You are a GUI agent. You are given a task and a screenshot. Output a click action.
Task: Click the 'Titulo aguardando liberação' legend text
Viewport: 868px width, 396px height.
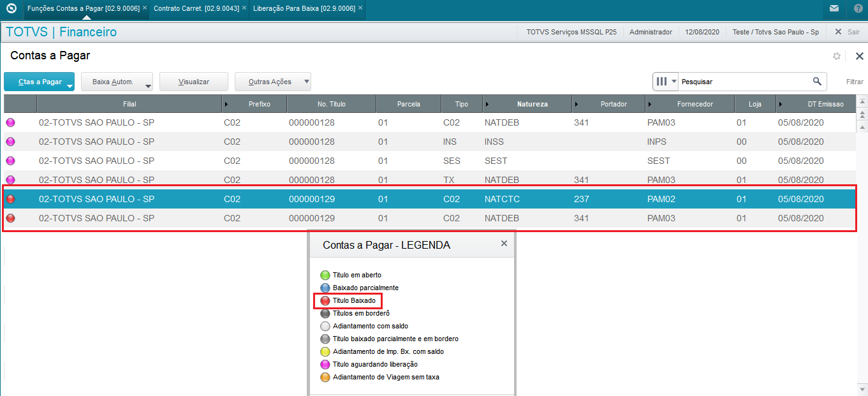[375, 364]
